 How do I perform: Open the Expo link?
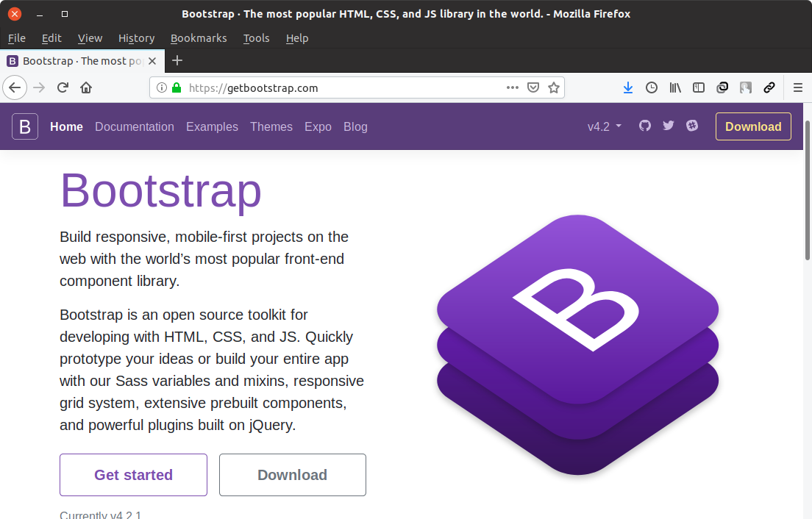click(318, 126)
